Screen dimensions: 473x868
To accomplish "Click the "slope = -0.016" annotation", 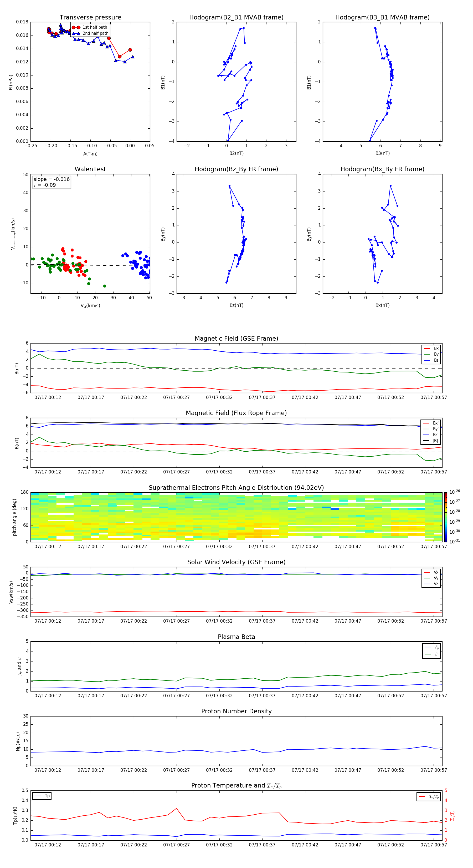I will (52, 179).
